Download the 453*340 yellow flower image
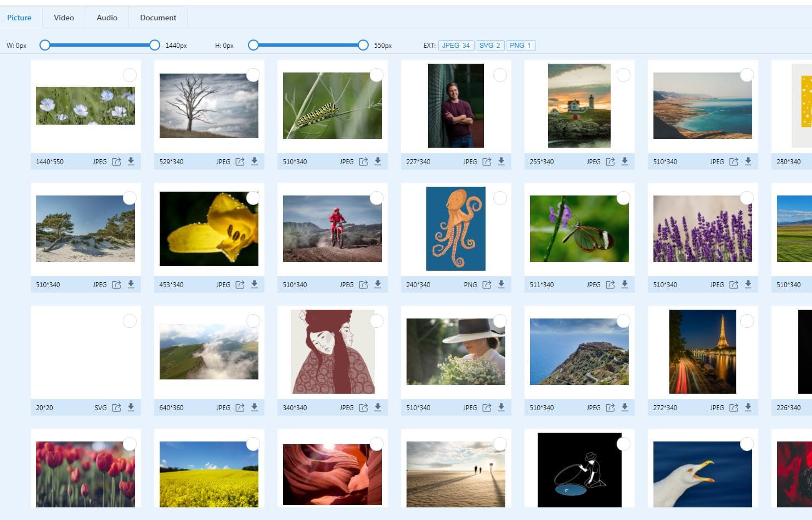The image size is (812, 520). coord(255,284)
